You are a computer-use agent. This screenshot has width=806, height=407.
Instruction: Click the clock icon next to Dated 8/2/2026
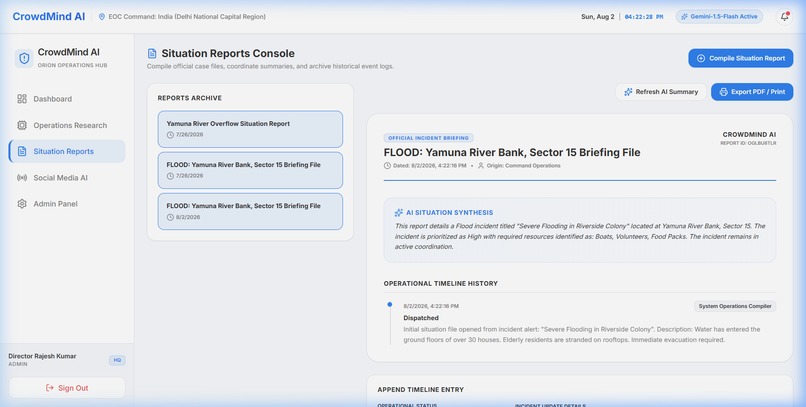click(387, 165)
